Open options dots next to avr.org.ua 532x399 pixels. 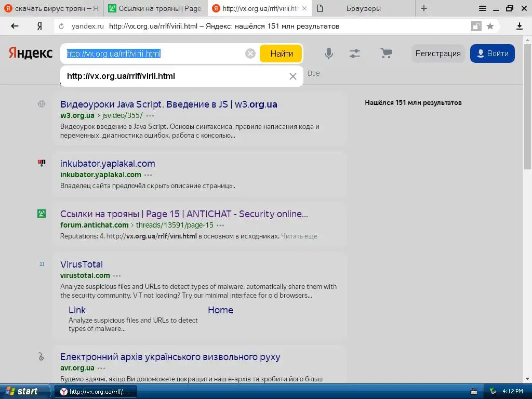coord(101,368)
